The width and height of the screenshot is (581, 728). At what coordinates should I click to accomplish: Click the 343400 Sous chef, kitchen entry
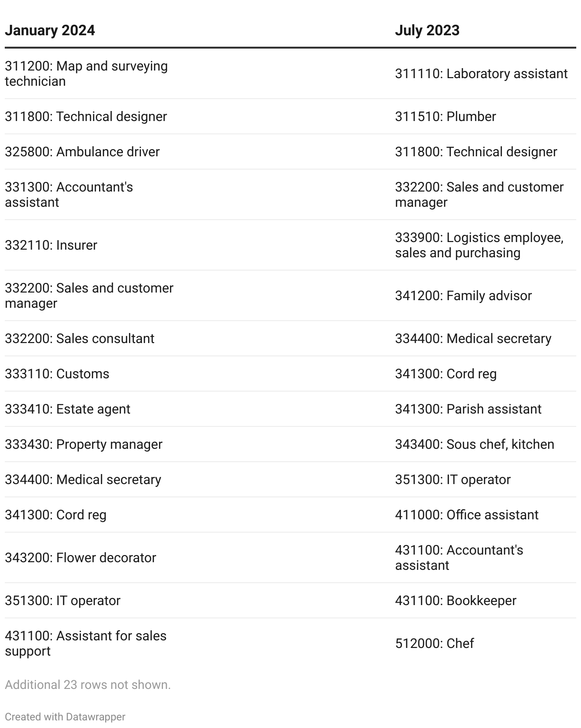[474, 445]
